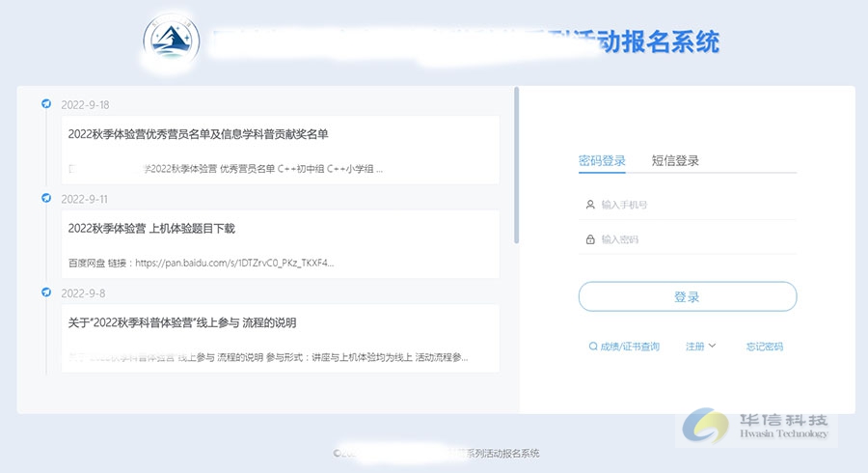This screenshot has height=473, width=868.
Task: Click the Hwasin Technology logo
Action: pos(755,426)
